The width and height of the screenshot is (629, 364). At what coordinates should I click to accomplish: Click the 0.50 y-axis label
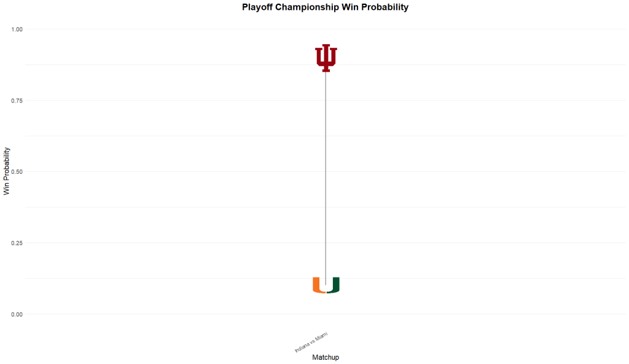[16, 171]
